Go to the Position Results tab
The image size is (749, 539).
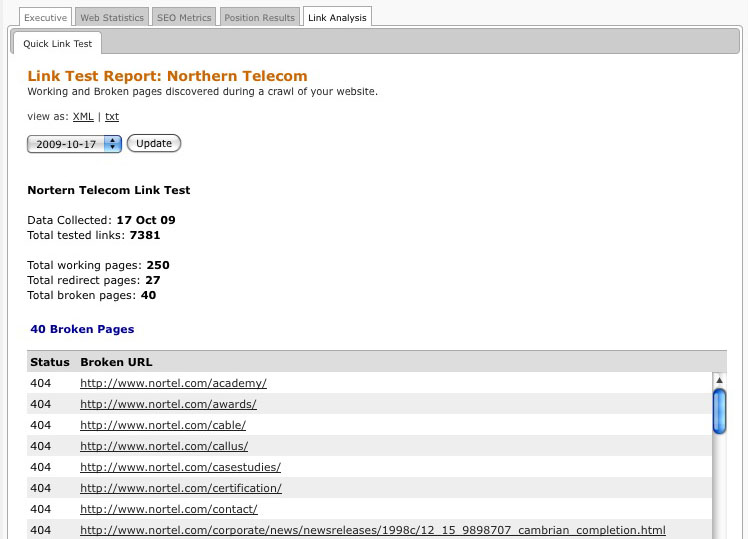[259, 18]
